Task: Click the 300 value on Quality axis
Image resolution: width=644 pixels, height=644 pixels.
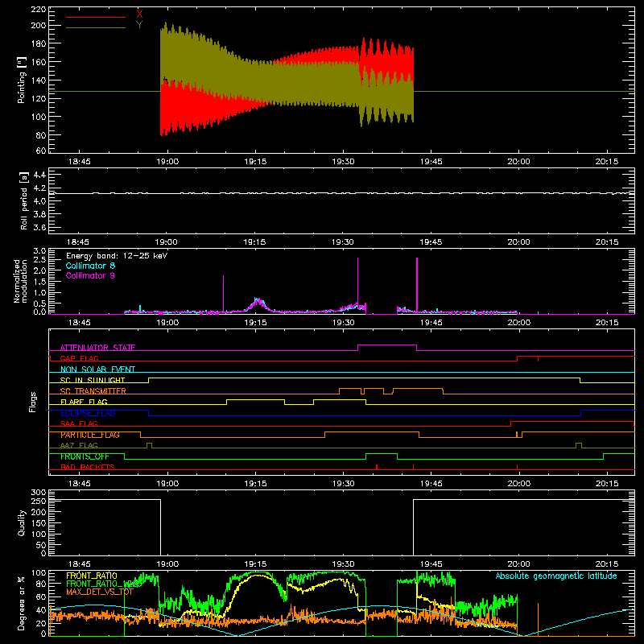Action: pyautogui.click(x=38, y=492)
